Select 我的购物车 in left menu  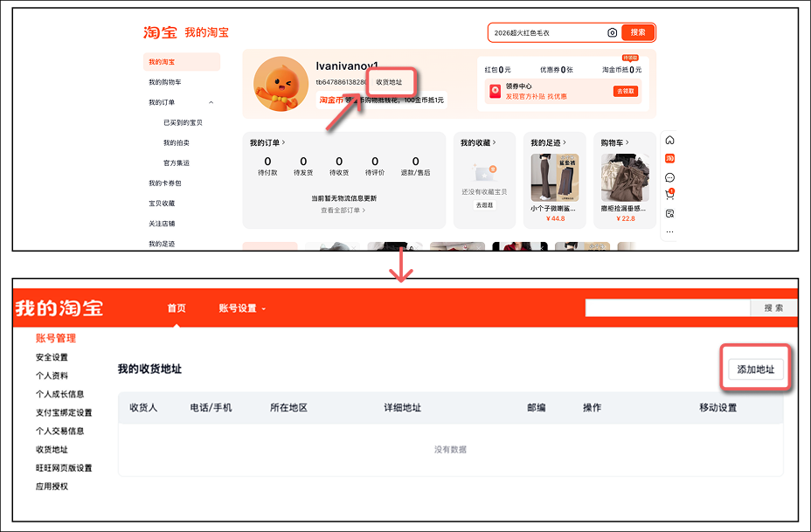165,82
